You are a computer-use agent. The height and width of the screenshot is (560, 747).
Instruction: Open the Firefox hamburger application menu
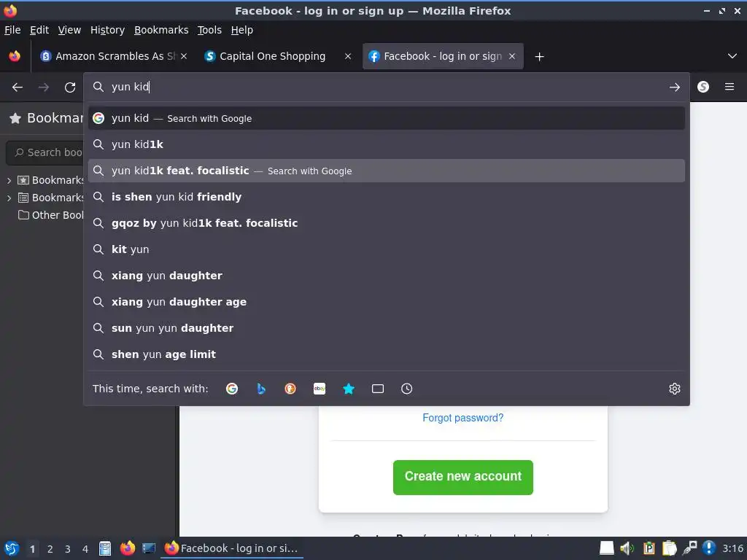click(729, 87)
